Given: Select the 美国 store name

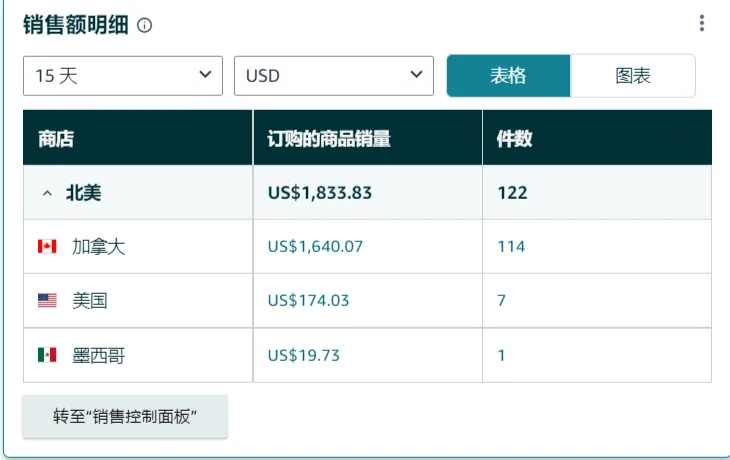Looking at the screenshot, I should (90, 300).
